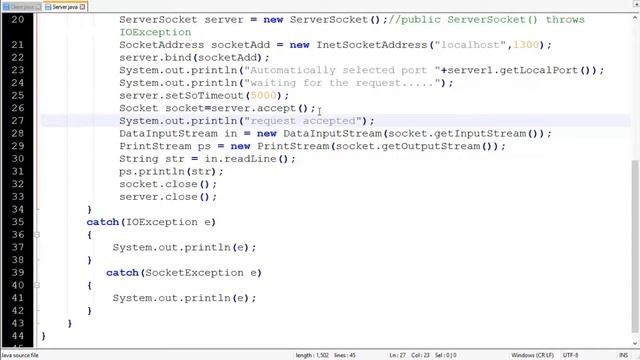The width and height of the screenshot is (640, 360).
Task: Click 'in.readLine()' on line 30
Action: pos(247,159)
